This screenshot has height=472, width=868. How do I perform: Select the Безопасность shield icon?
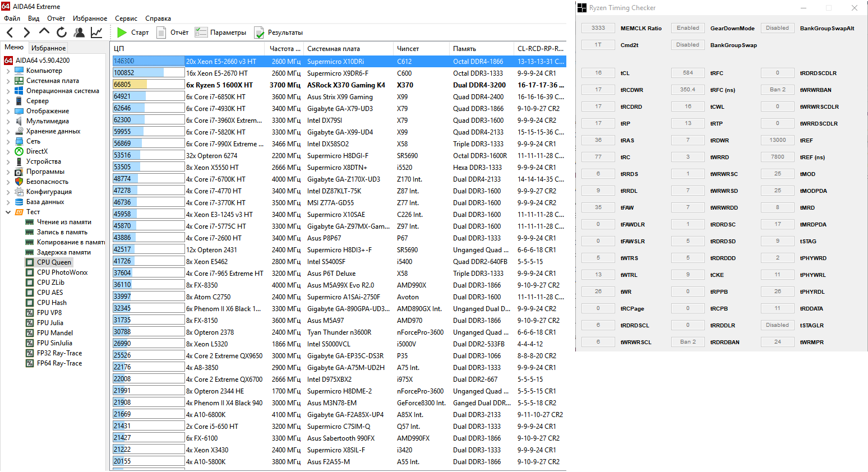(19, 182)
